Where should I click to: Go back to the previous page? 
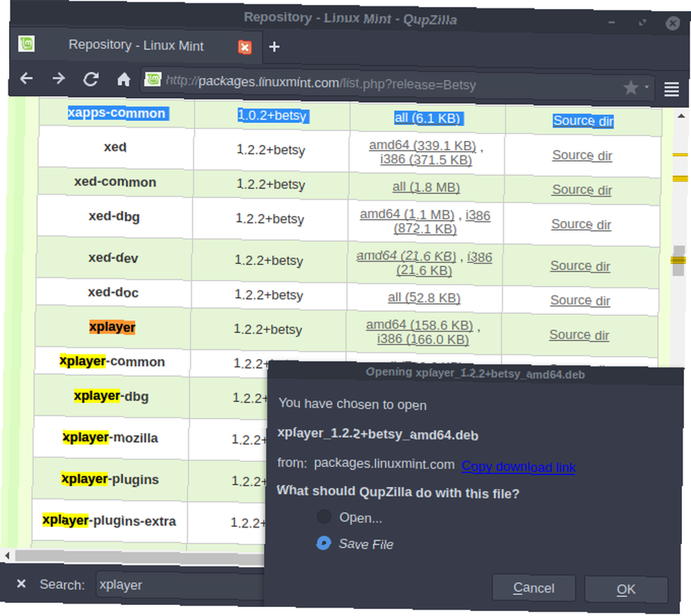coord(26,78)
